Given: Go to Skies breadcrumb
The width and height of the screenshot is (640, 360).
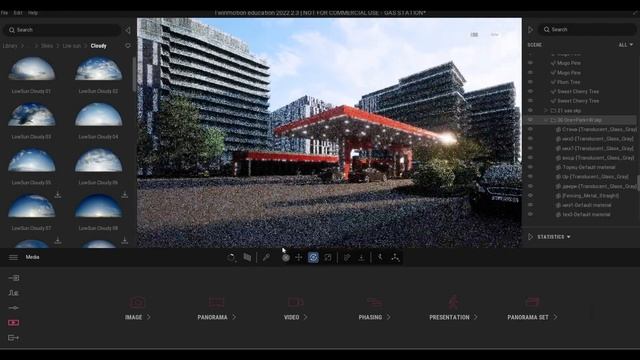Looking at the screenshot, I should click(47, 46).
